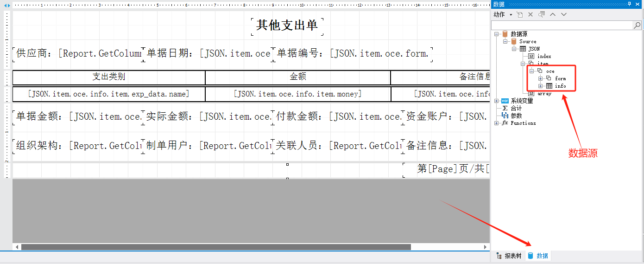Pin the 数据 panel with the pin icon
The height and width of the screenshot is (264, 644).
point(629,4)
